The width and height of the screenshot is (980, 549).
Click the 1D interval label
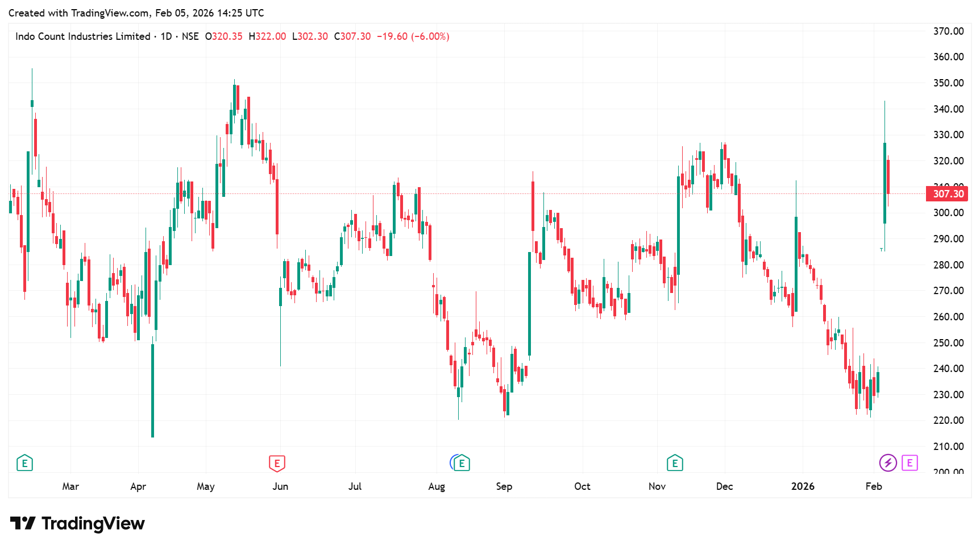tap(166, 36)
